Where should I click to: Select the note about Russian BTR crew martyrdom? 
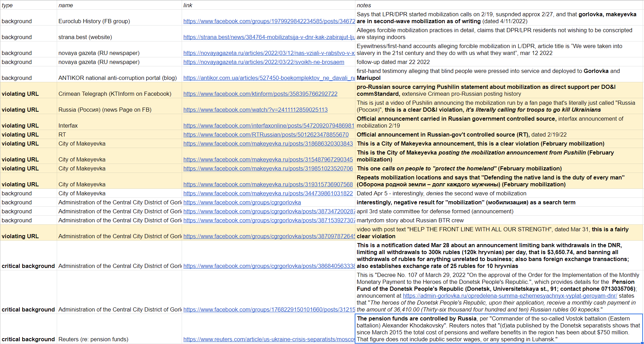[499, 220]
